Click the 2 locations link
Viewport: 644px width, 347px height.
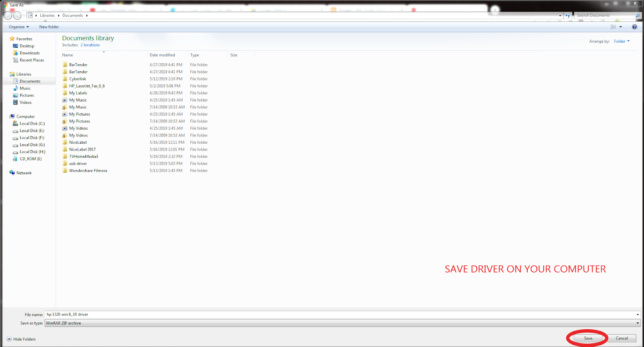90,45
